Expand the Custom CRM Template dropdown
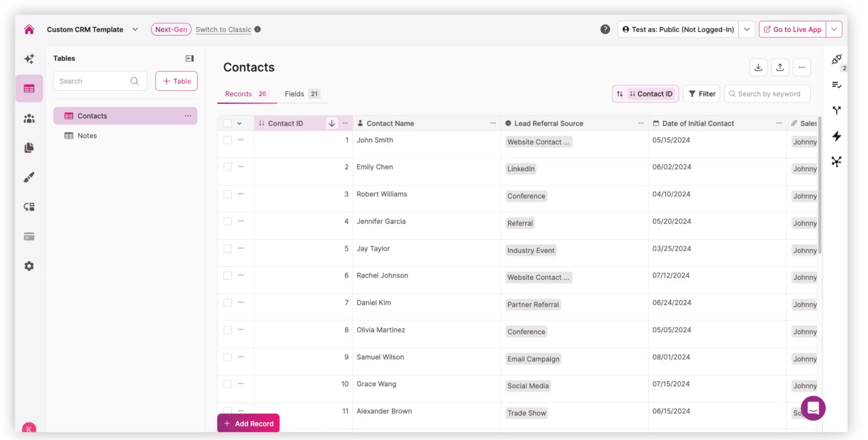This screenshot has height=440, width=868. tap(135, 30)
